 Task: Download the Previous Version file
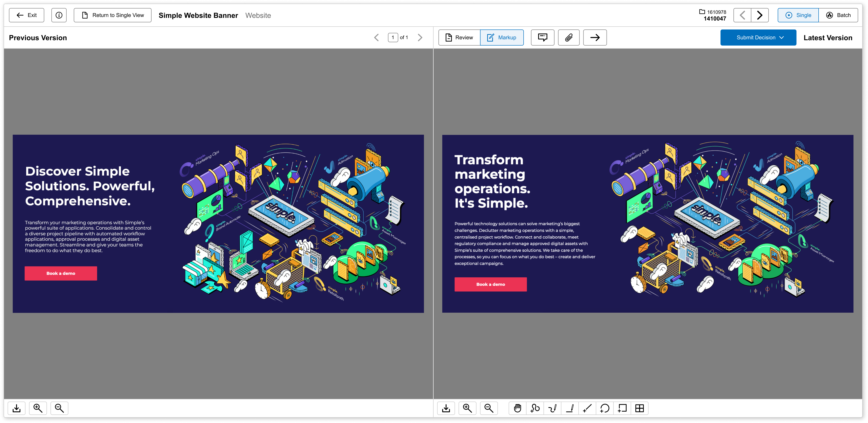17,408
